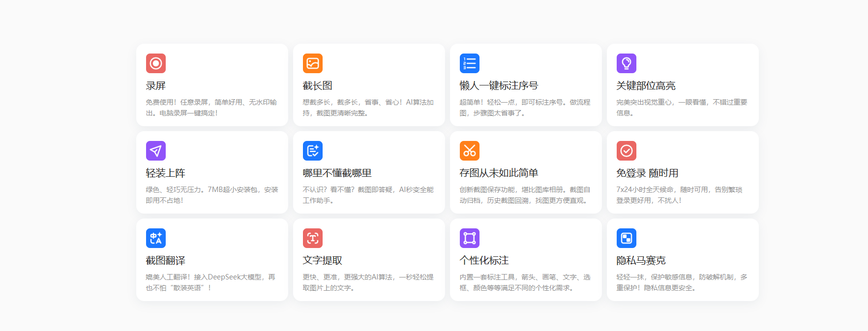Select the blue translation icon
The height and width of the screenshot is (331, 868).
coord(155,238)
